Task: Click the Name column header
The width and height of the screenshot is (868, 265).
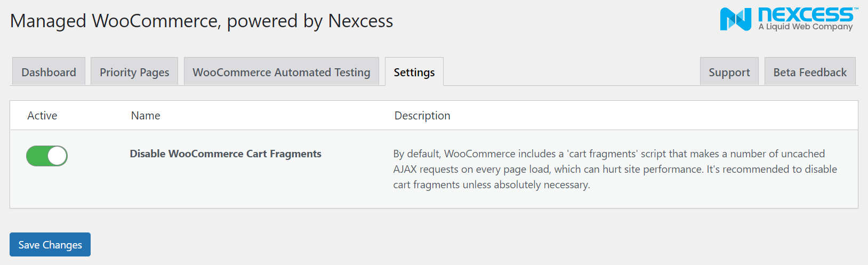Action: (x=146, y=116)
